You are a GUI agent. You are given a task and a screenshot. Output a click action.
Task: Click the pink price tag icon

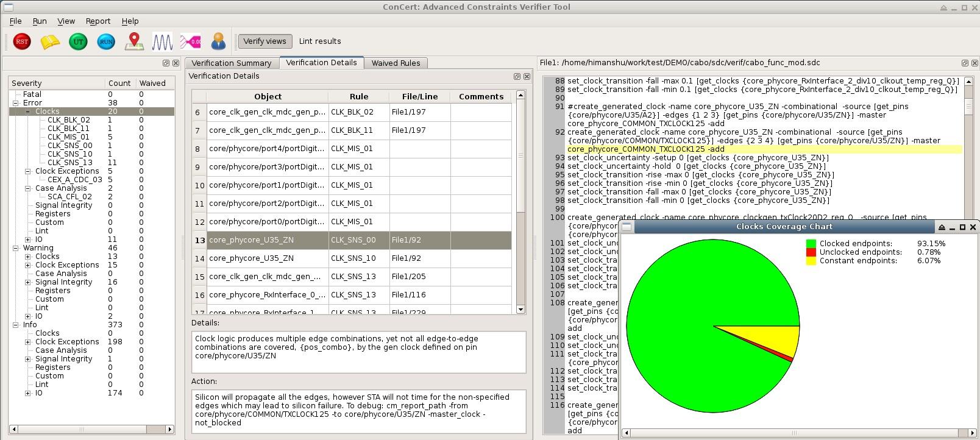pyautogui.click(x=190, y=41)
